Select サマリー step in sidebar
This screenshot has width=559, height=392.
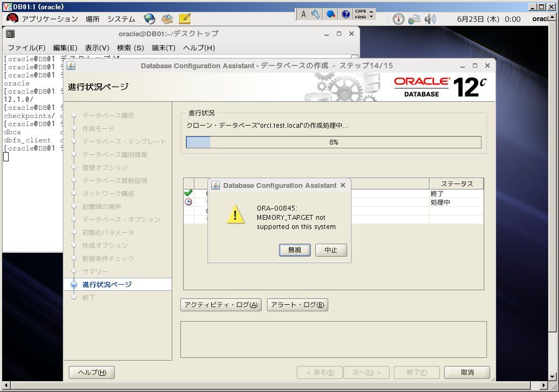coord(95,272)
